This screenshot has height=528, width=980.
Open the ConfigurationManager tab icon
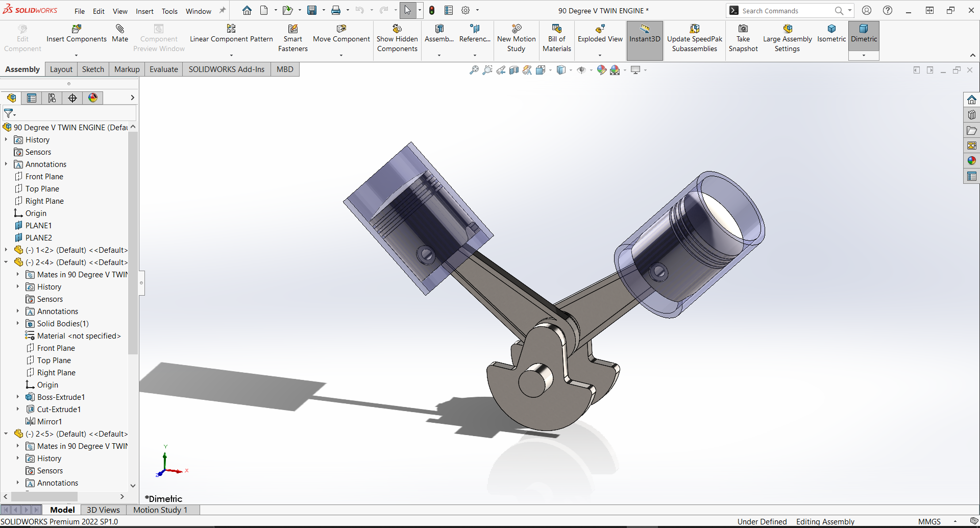point(52,98)
